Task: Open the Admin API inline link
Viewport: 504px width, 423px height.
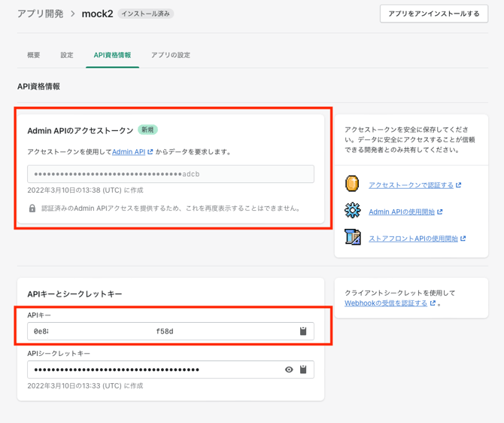Action: click(129, 151)
